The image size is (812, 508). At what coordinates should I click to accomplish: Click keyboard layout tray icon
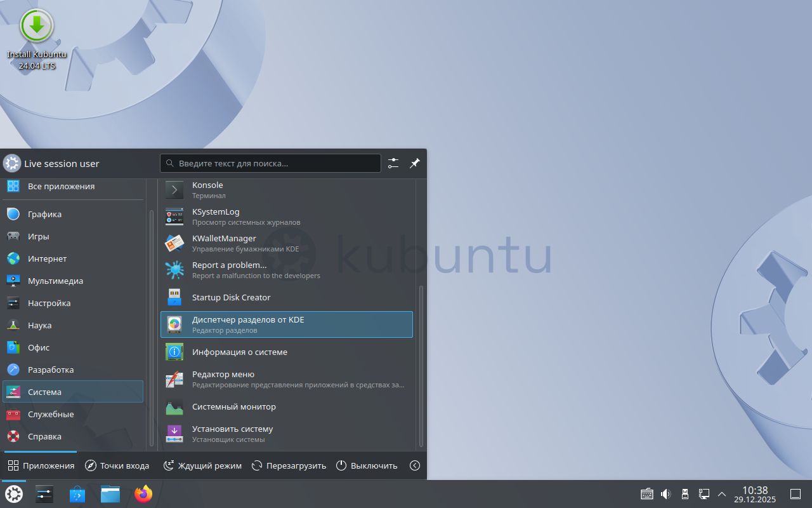tap(647, 494)
